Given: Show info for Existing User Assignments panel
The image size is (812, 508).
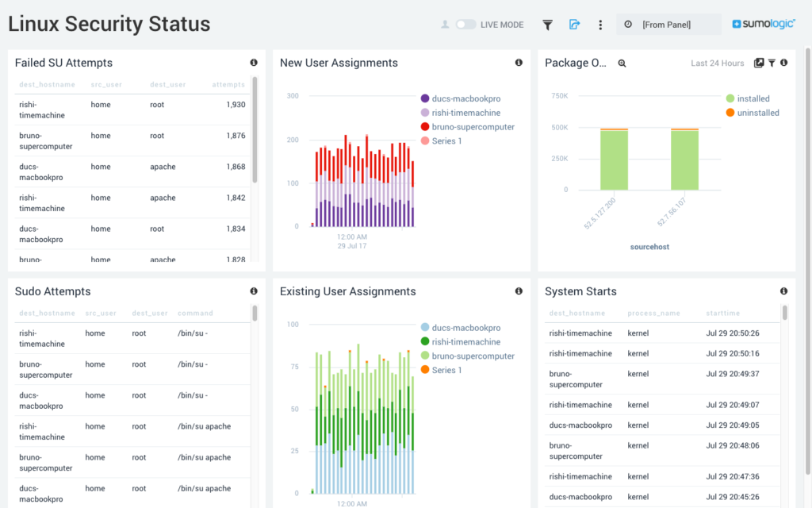Looking at the screenshot, I should (519, 291).
